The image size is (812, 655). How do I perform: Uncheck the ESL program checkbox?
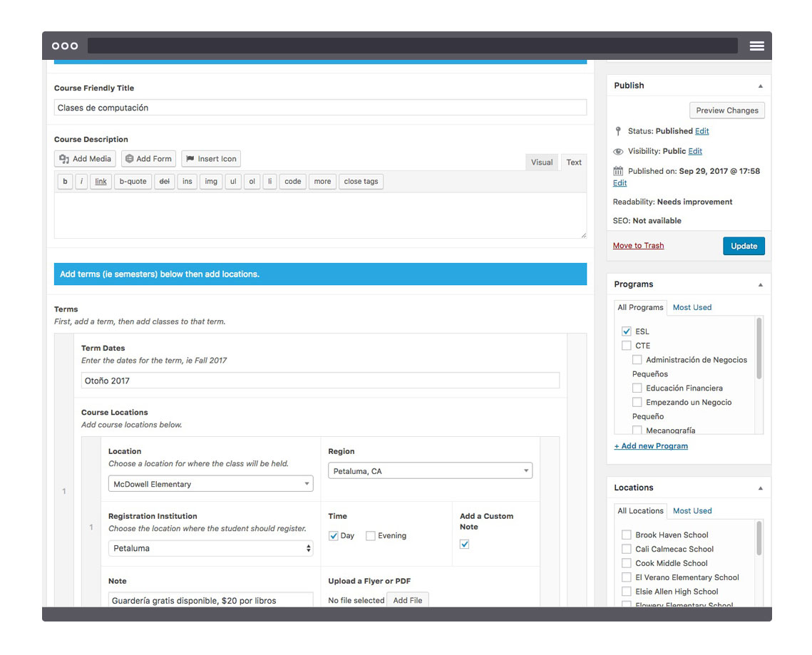[626, 331]
